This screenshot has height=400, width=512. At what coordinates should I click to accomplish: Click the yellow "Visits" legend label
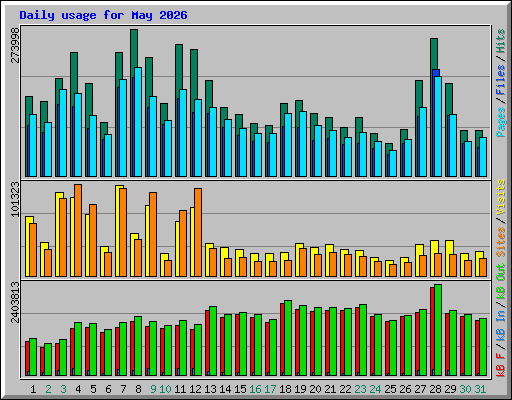tap(500, 198)
